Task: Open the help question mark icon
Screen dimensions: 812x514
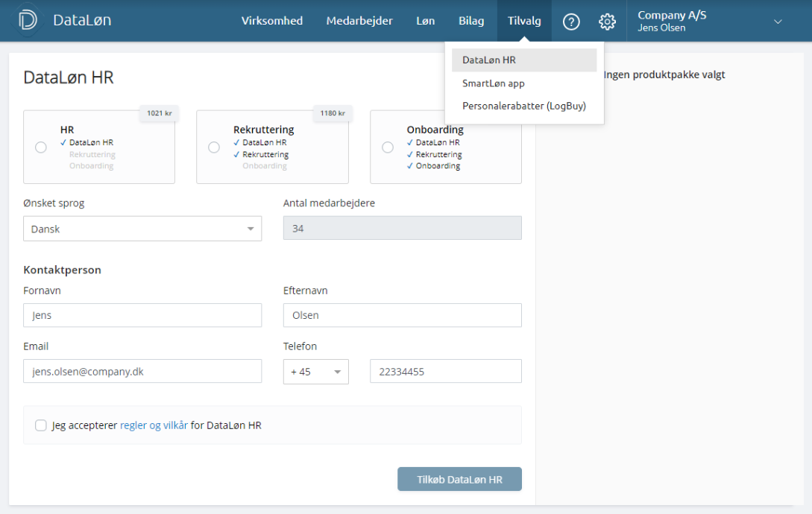Action: coord(571,22)
